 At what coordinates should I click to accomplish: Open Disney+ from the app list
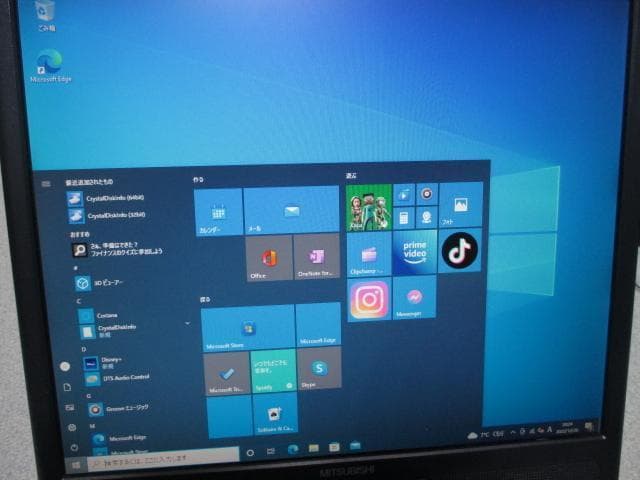tap(103, 363)
